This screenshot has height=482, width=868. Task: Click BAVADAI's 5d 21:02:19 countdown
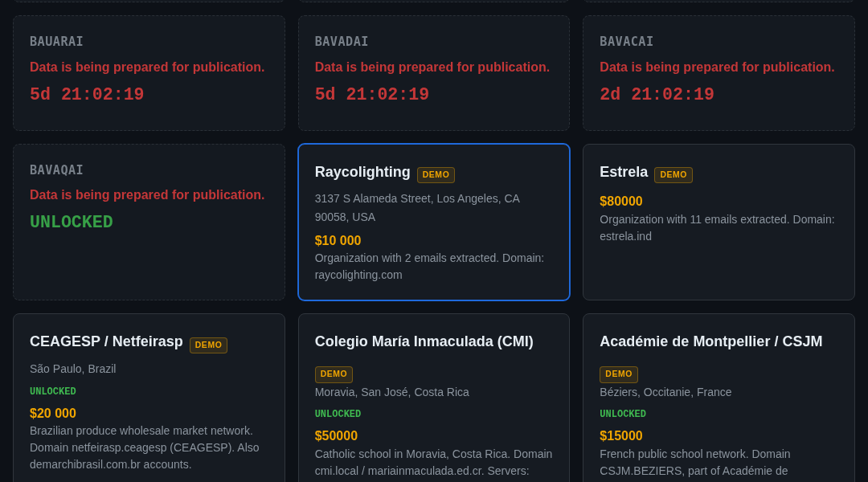[372, 94]
